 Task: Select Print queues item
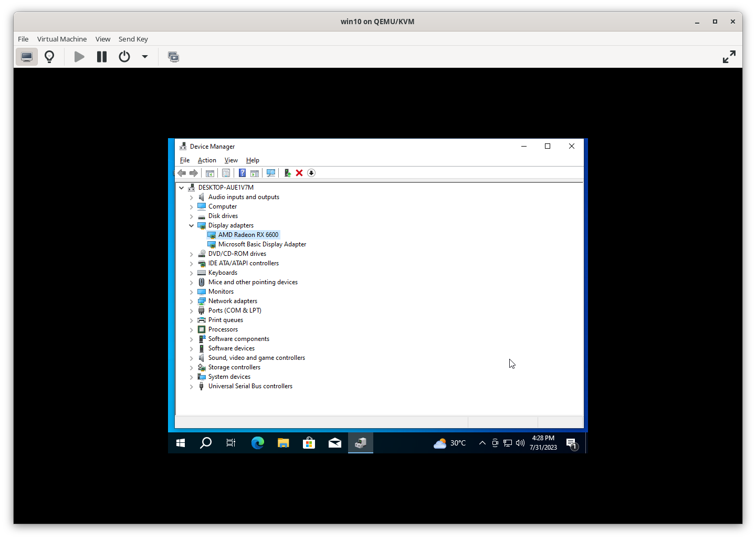pyautogui.click(x=226, y=320)
